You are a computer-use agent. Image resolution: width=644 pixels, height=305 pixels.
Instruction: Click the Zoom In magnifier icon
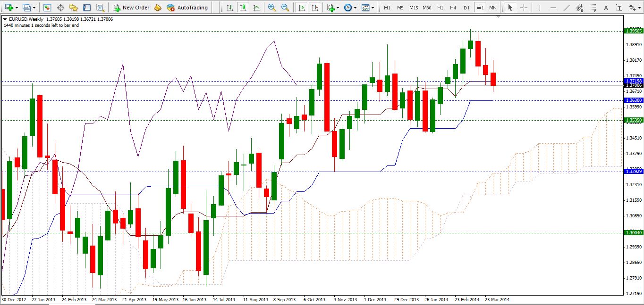pyautogui.click(x=271, y=8)
